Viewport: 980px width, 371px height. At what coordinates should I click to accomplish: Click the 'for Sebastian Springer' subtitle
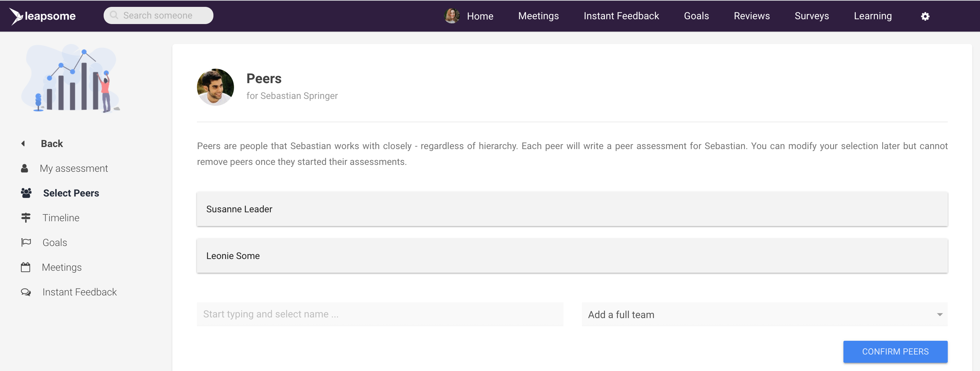292,96
